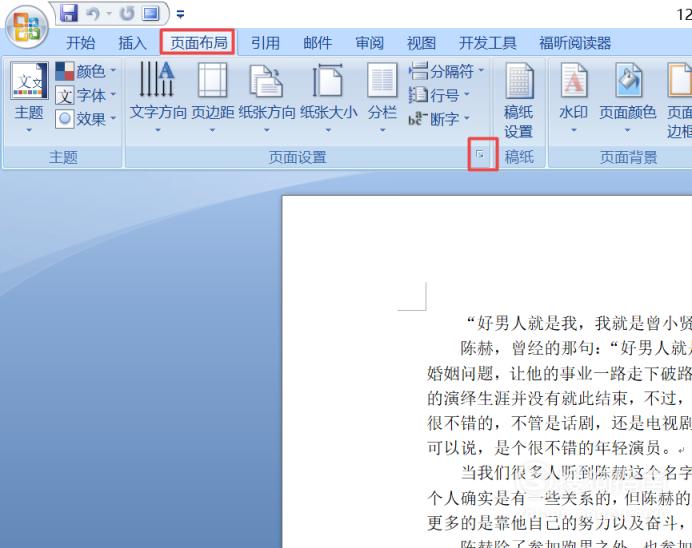
Task: Redo or repeat the last action
Action: click(x=127, y=14)
